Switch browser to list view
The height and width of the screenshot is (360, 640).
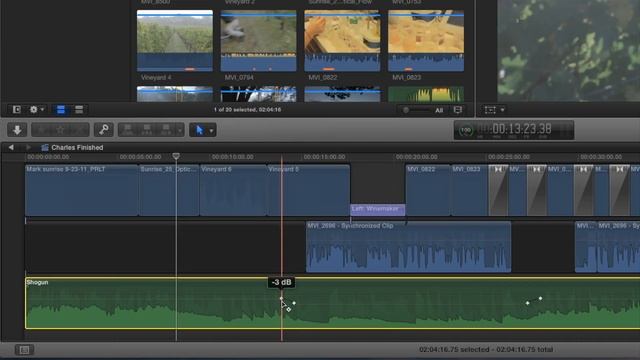(x=79, y=109)
